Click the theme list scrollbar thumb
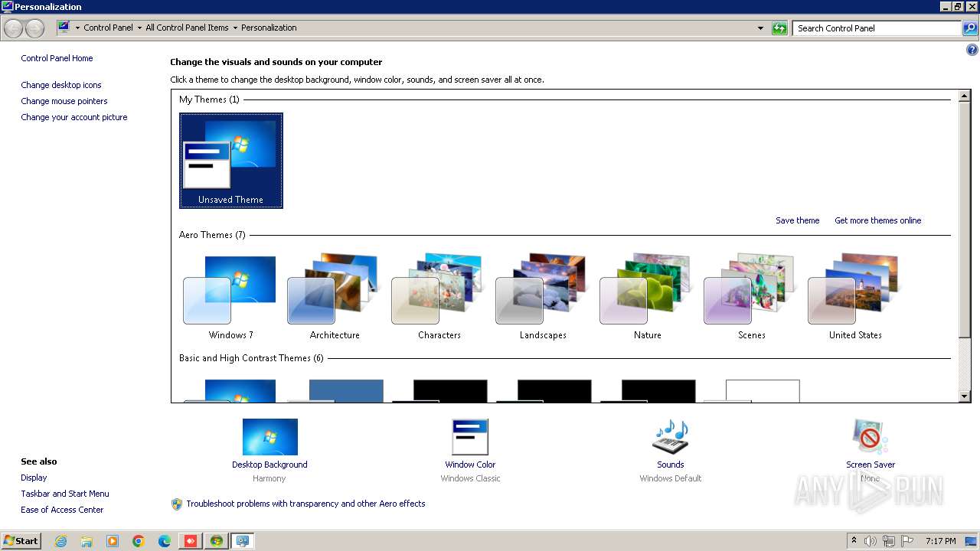980x551 pixels. pyautogui.click(x=965, y=220)
